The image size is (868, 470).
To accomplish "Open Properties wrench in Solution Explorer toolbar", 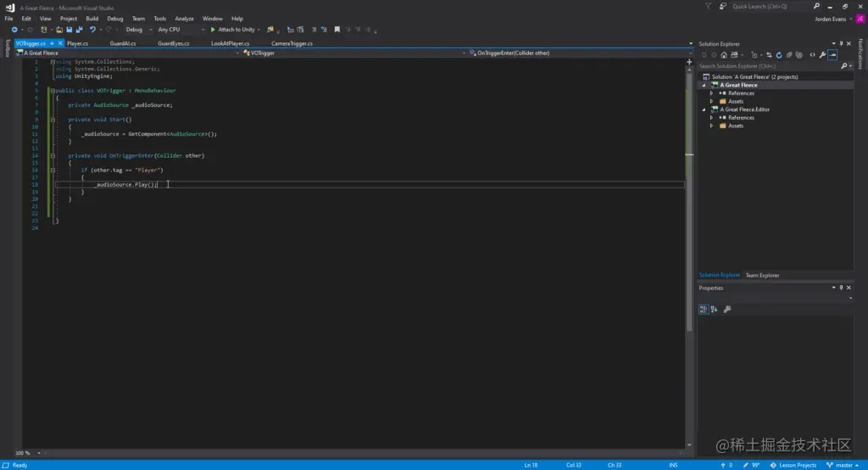I will point(822,55).
